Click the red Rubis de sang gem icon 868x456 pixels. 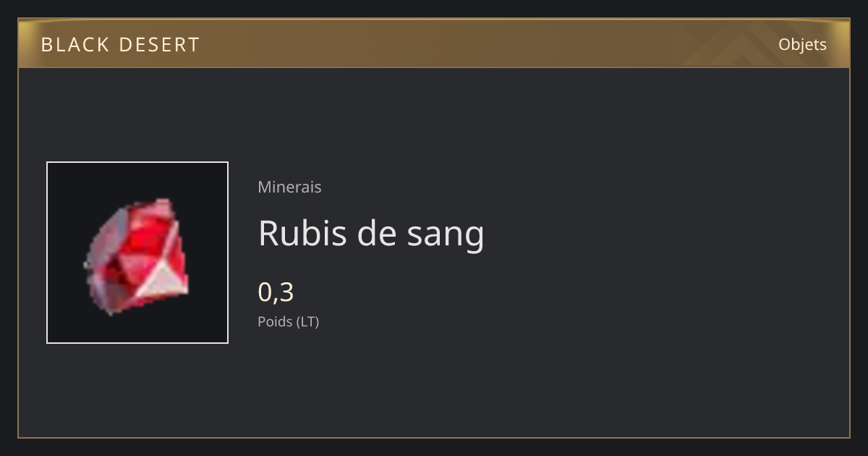click(x=136, y=256)
